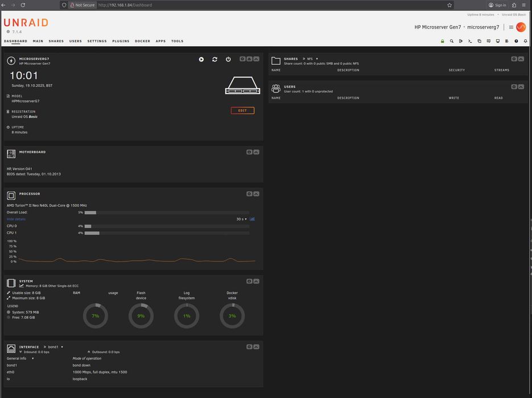Open General info dropdown in Interface
This screenshot has height=398, width=532.
[x=20, y=359]
